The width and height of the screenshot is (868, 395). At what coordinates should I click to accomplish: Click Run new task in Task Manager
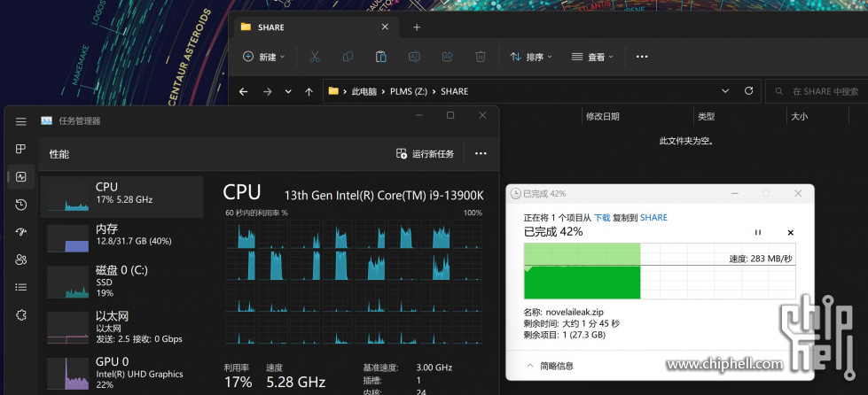click(x=426, y=154)
